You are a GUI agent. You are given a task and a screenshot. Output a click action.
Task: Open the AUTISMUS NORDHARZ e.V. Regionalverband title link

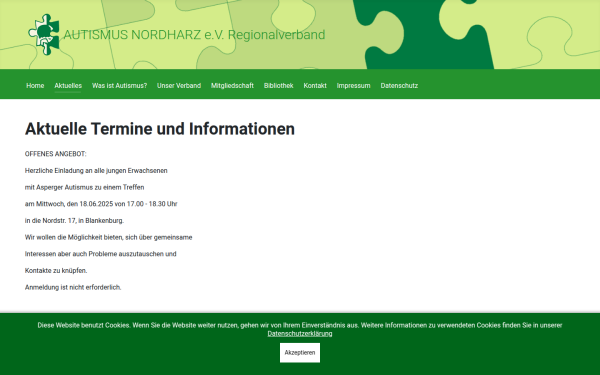click(x=194, y=35)
